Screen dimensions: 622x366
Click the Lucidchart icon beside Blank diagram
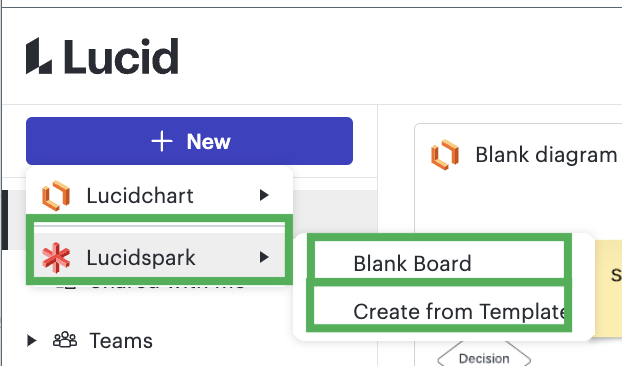(445, 155)
